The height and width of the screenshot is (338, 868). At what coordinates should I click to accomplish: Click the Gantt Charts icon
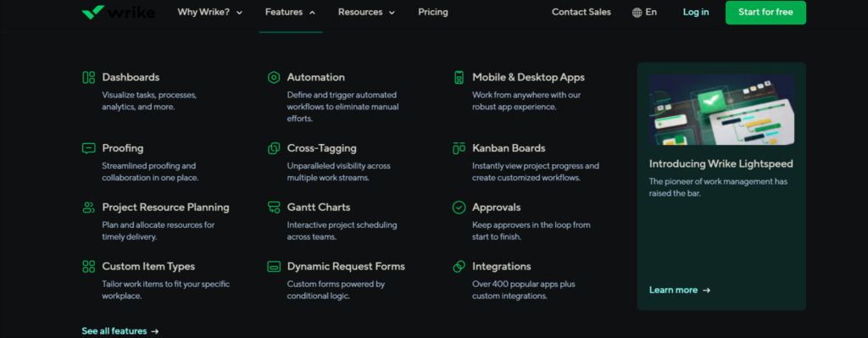274,208
